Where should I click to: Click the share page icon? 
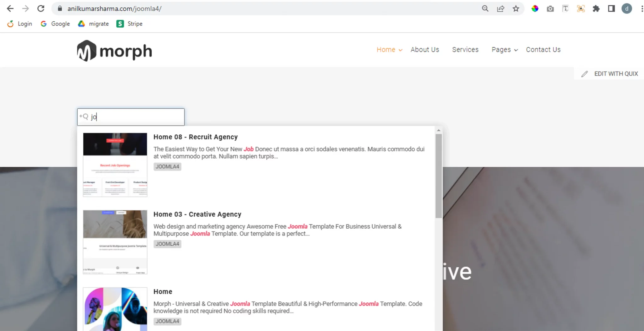[x=500, y=8]
